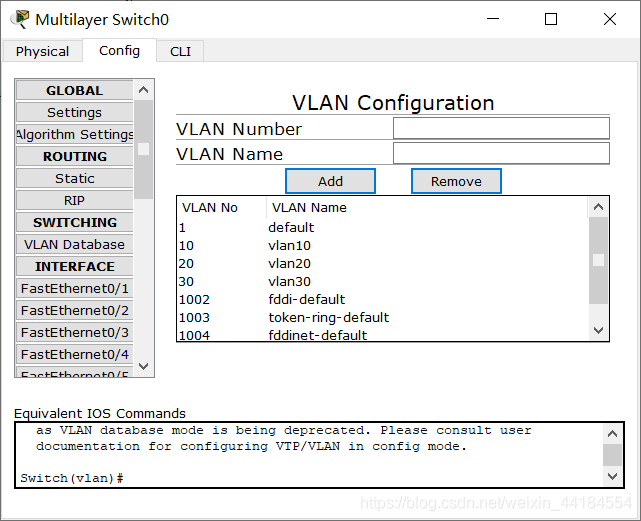The image size is (641, 521).
Task: Click the VLAN list scroll down arrow
Action: (x=598, y=330)
